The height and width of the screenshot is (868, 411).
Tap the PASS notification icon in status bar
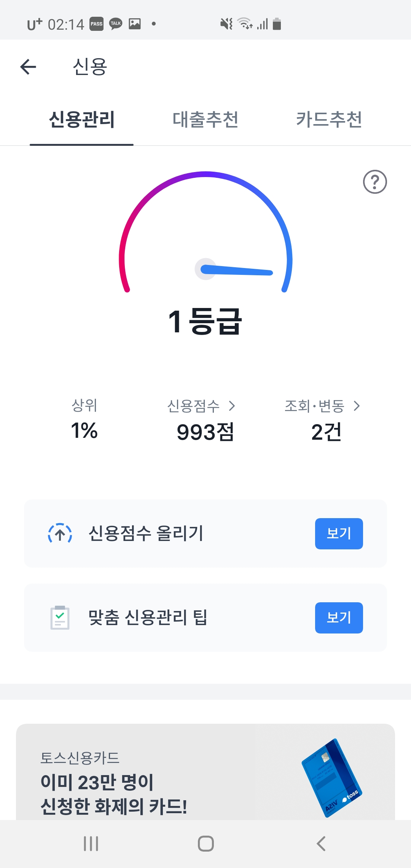pyautogui.click(x=96, y=24)
